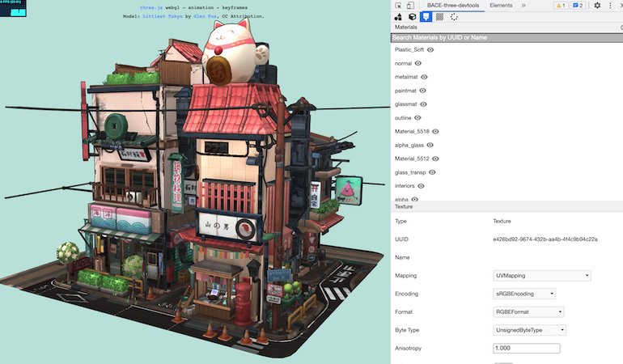Hide the metalmat material
623x364 pixels.
click(x=424, y=77)
